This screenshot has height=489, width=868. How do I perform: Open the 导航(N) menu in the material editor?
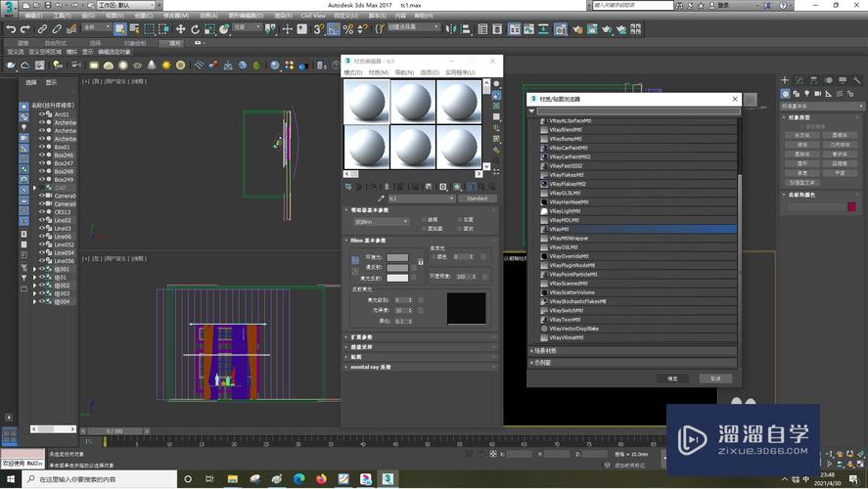click(x=403, y=72)
